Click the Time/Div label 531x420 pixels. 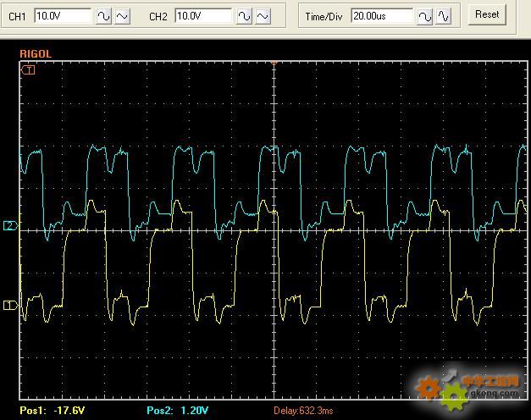coord(324,17)
